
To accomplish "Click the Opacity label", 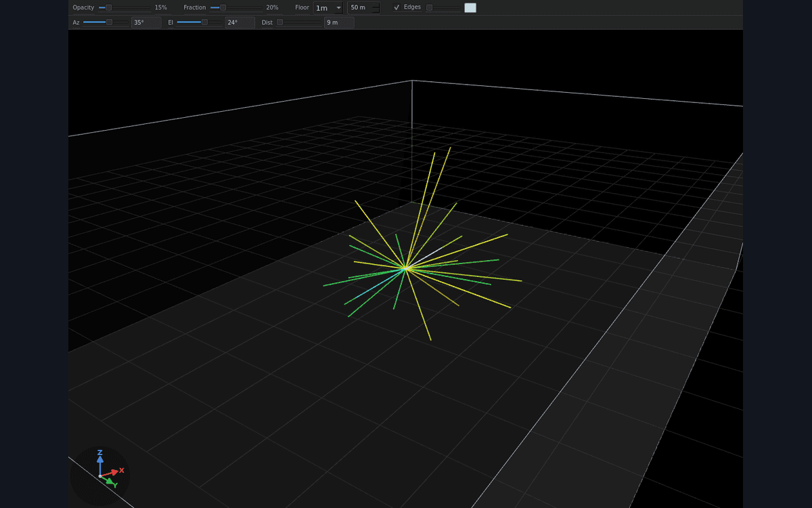I will [83, 7].
